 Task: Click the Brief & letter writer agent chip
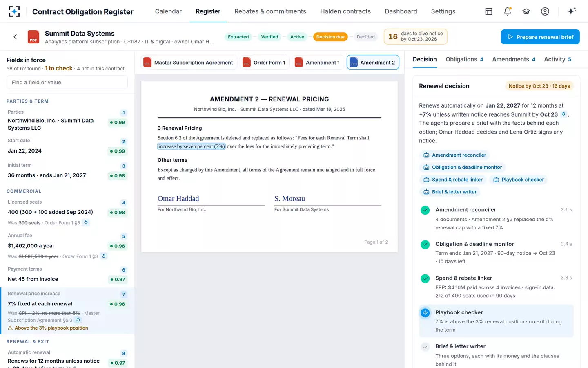coord(450,192)
